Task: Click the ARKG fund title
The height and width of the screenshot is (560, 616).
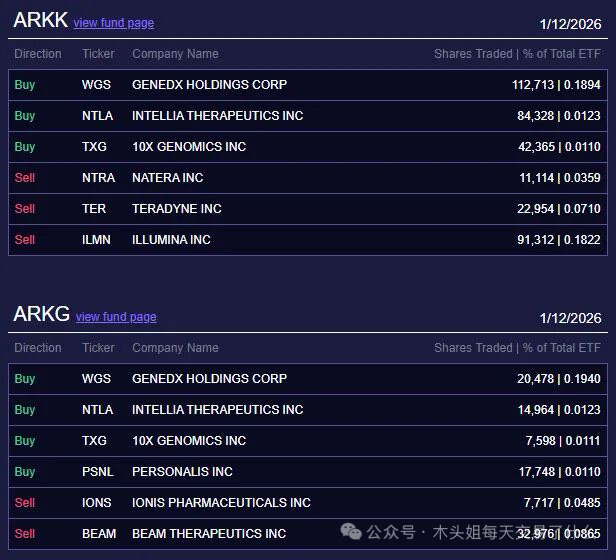Action: [42, 314]
